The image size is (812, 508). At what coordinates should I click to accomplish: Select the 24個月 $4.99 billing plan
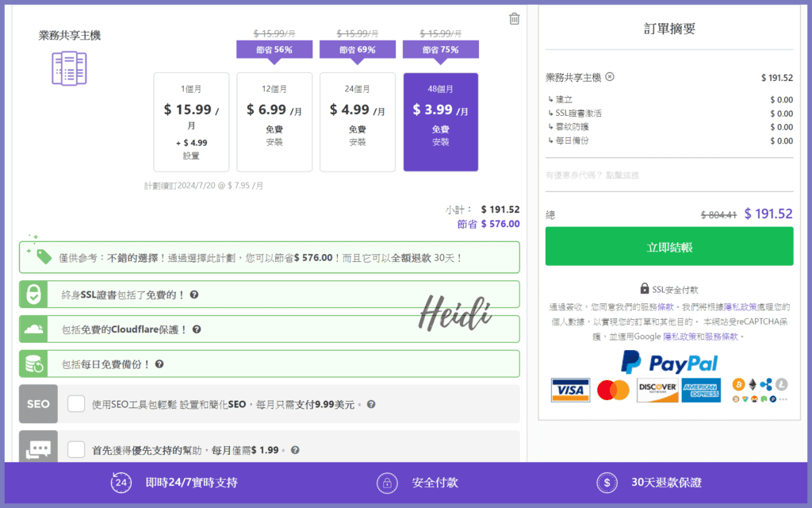coord(358,121)
